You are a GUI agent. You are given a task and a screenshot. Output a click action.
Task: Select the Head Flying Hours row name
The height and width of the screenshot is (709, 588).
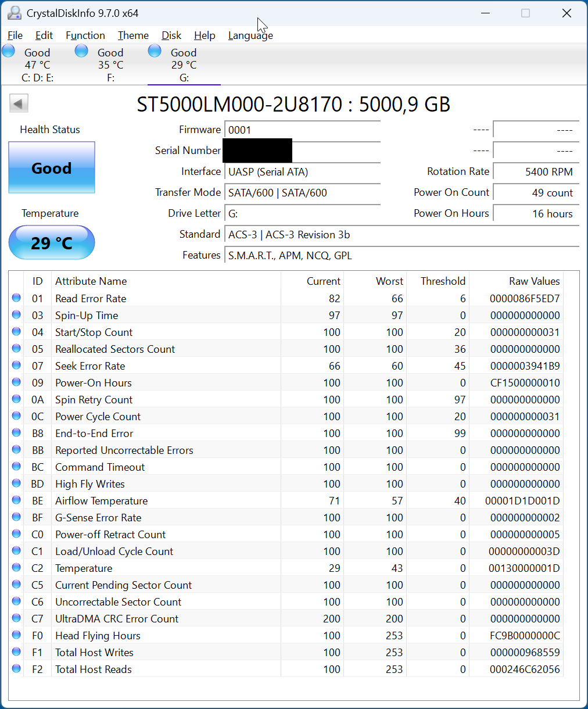click(x=98, y=635)
